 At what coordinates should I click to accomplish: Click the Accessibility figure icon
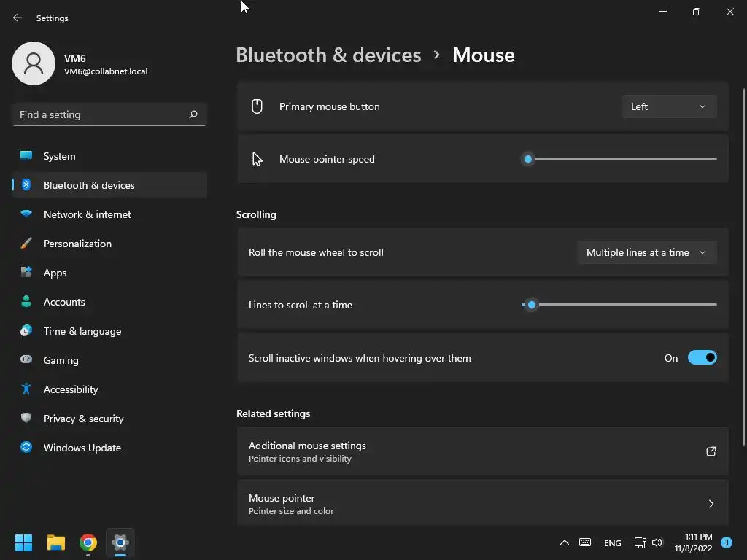[26, 389]
